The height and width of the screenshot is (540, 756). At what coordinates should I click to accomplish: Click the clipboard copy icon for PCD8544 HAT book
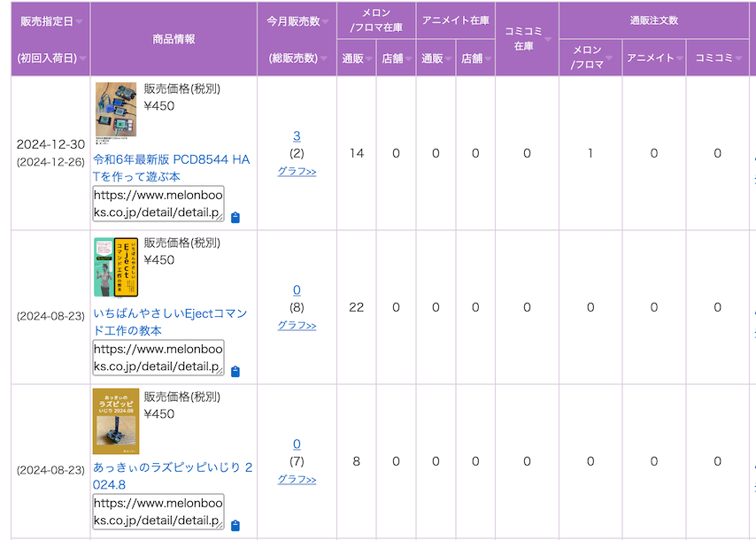coord(235,218)
